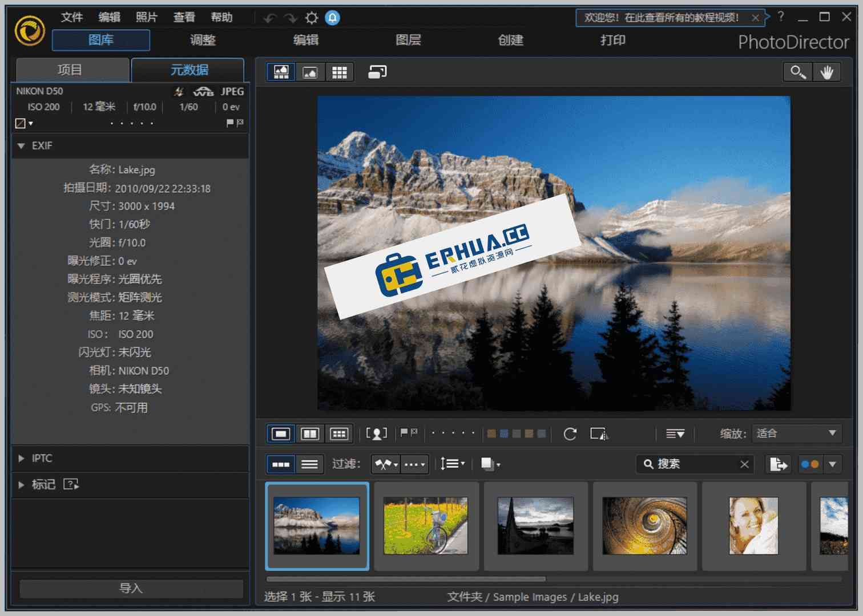Toggle single photo display mode
The image size is (863, 616).
280,433
